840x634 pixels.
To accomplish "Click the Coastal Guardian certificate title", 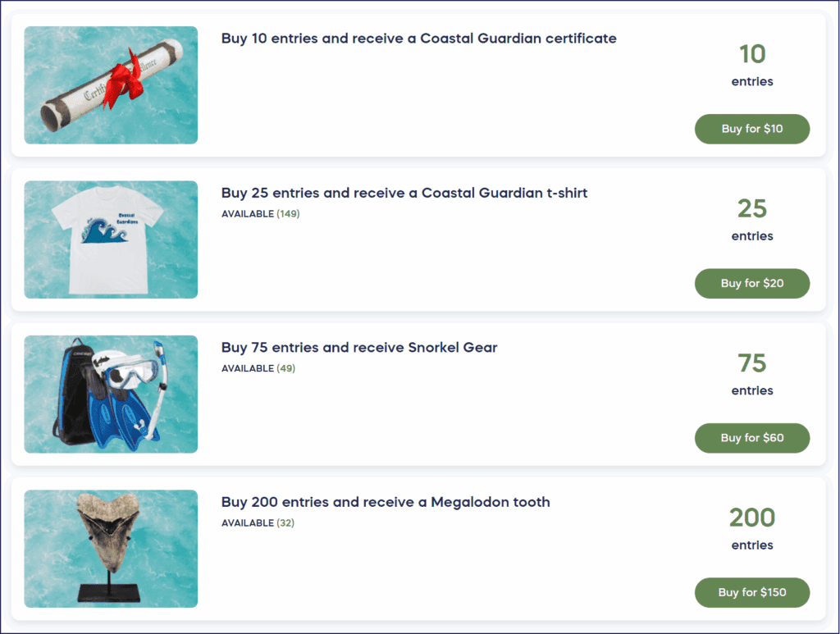I will click(x=418, y=39).
